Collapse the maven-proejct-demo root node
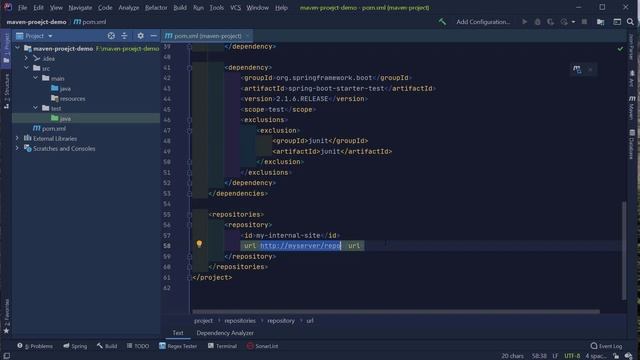 (x=18, y=48)
